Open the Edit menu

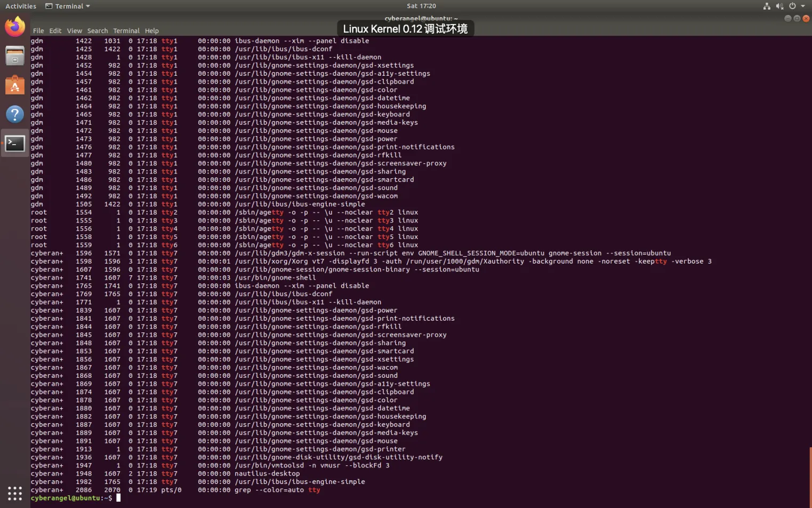[55, 31]
